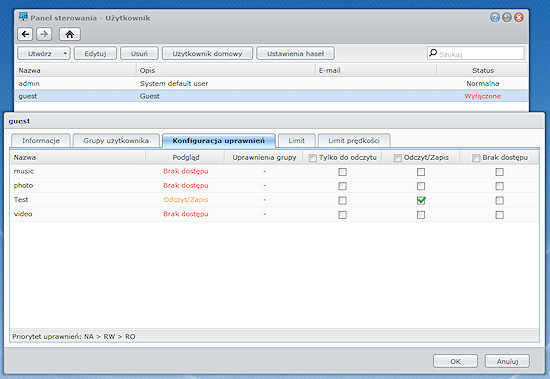Screen dimensions: 550x379
Task: Sort users by E-mail column header
Action: (376, 71)
